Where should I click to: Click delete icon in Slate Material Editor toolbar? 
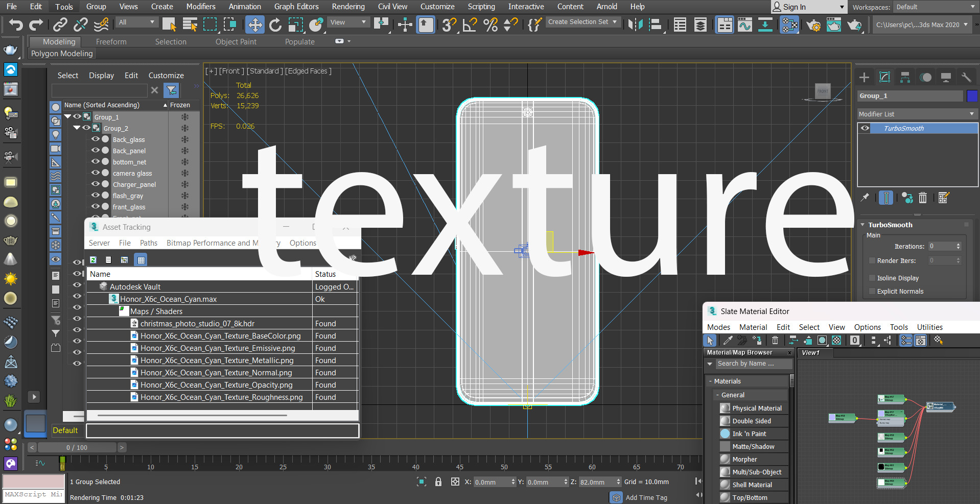coord(775,341)
